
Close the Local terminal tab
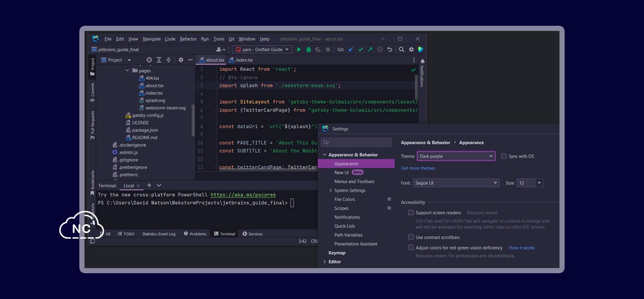pyautogui.click(x=138, y=186)
